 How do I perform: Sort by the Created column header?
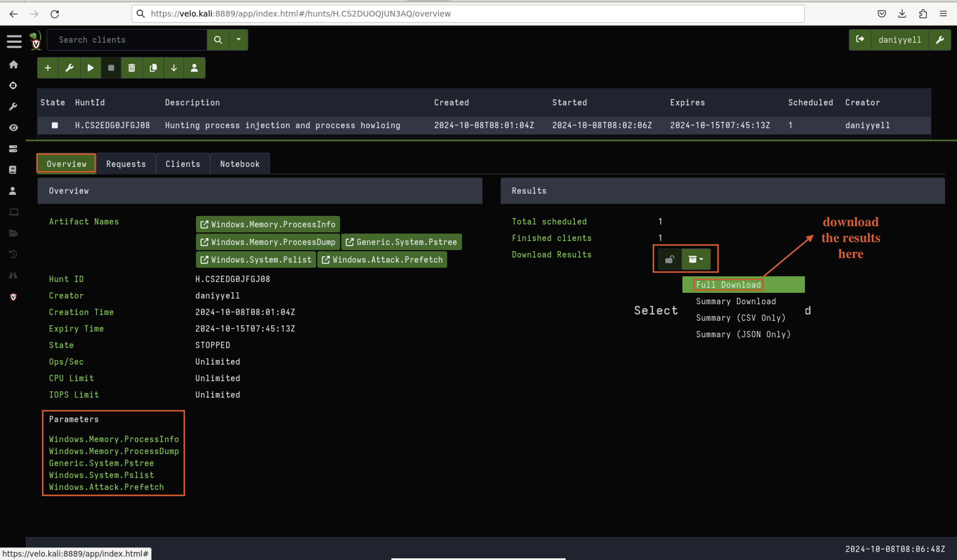(x=451, y=103)
